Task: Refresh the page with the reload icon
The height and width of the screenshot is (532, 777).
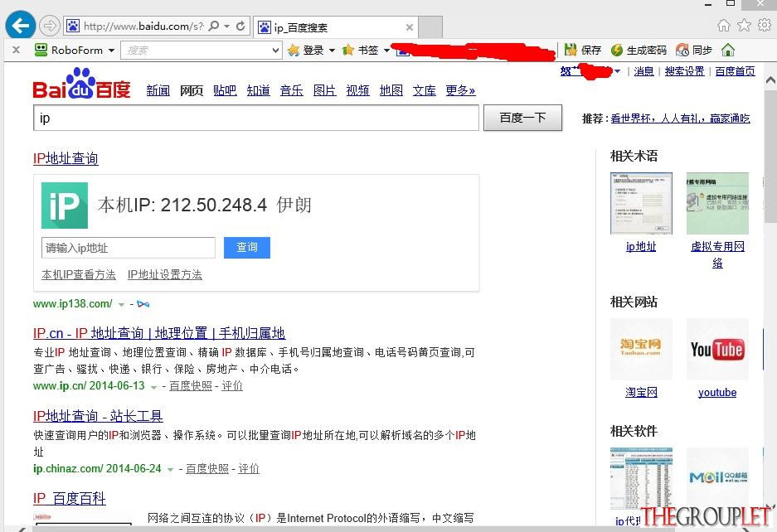Action: tap(240, 27)
